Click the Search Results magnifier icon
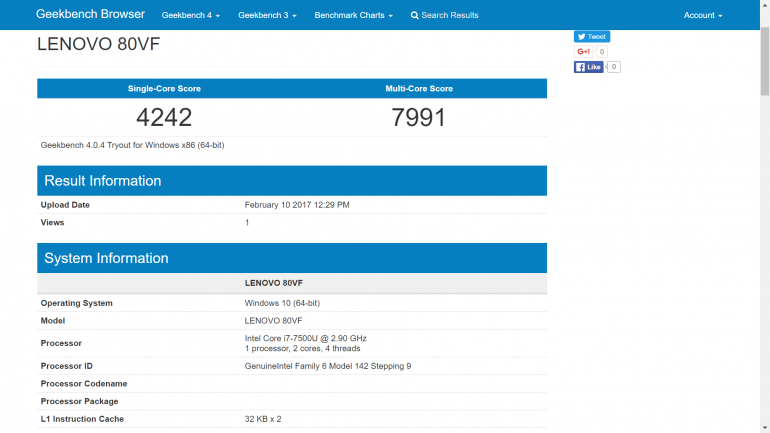 click(414, 16)
